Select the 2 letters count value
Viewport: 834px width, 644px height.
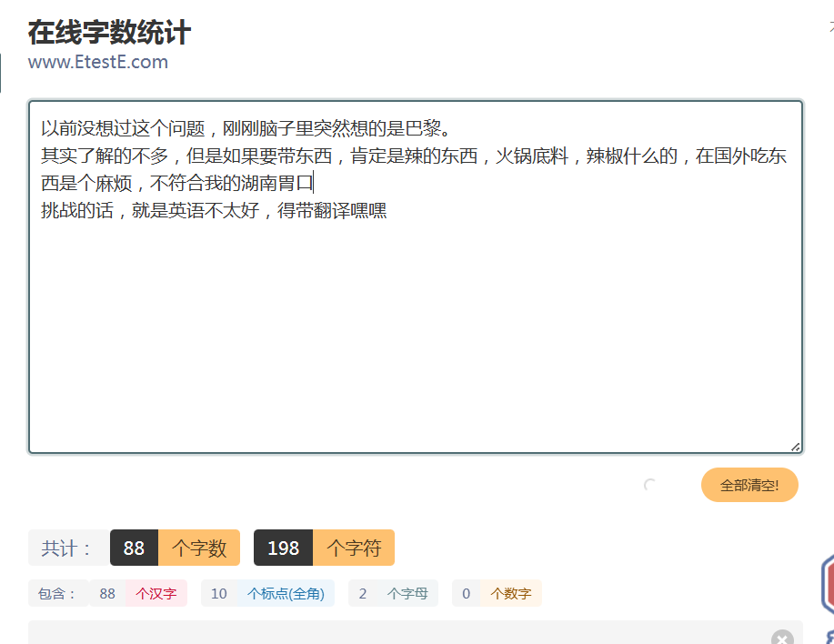coord(363,593)
